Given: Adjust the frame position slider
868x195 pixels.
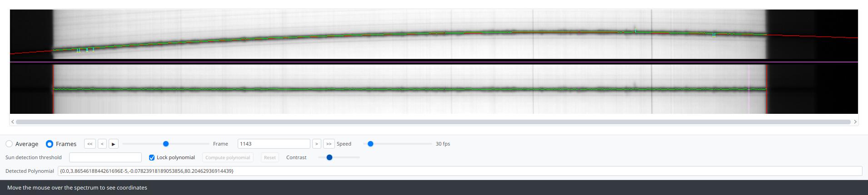Looking at the screenshot, I should click(166, 144).
